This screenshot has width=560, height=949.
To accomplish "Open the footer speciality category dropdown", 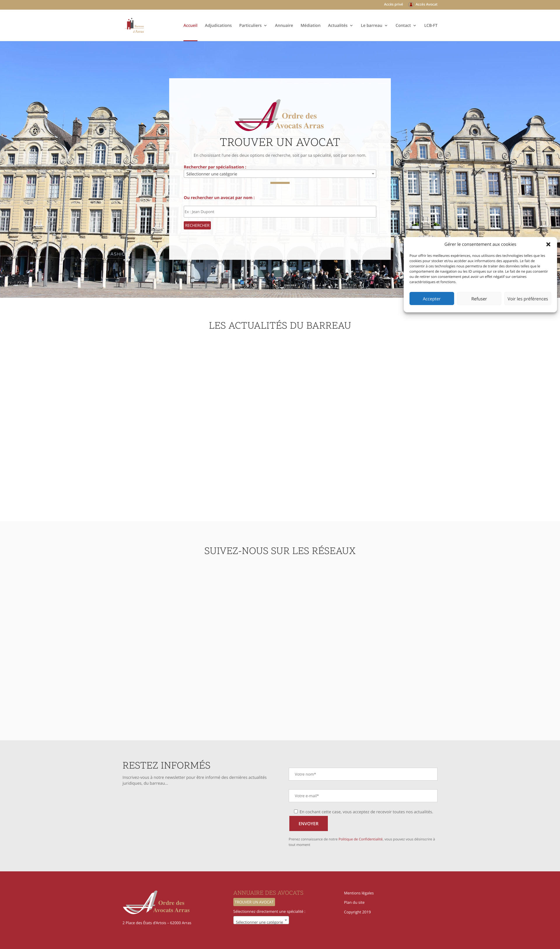I will pyautogui.click(x=261, y=920).
